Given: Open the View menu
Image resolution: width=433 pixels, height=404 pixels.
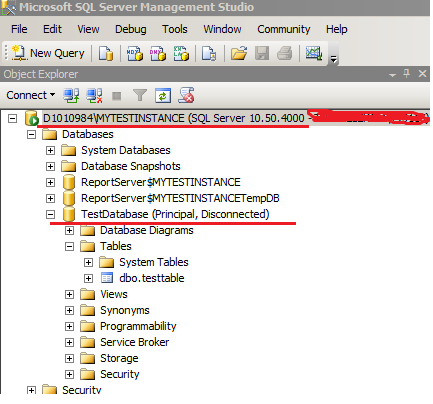Looking at the screenshot, I should (88, 29).
